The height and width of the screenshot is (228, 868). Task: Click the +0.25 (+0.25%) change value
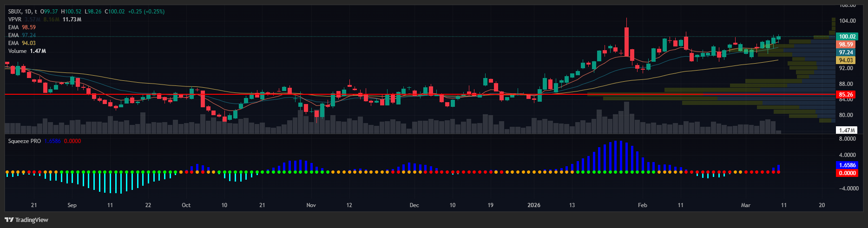[x=146, y=12]
